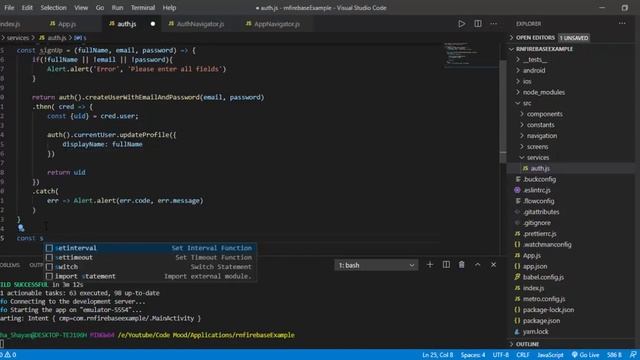Change line endings via CRLF indicator

(523, 355)
